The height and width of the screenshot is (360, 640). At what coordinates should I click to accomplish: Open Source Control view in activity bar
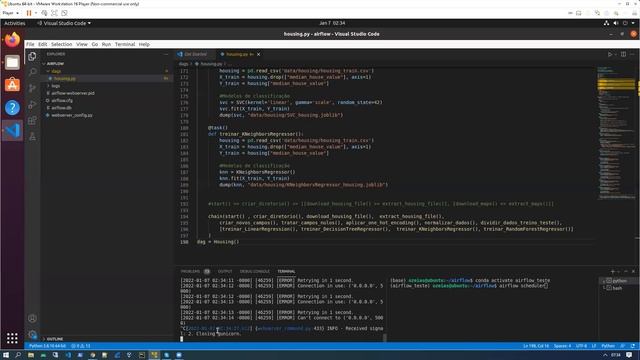tap(32, 88)
